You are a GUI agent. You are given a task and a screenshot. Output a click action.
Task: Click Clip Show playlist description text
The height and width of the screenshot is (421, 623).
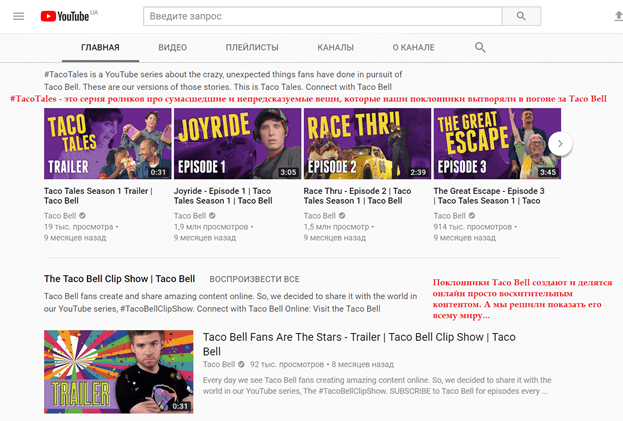[x=230, y=302]
